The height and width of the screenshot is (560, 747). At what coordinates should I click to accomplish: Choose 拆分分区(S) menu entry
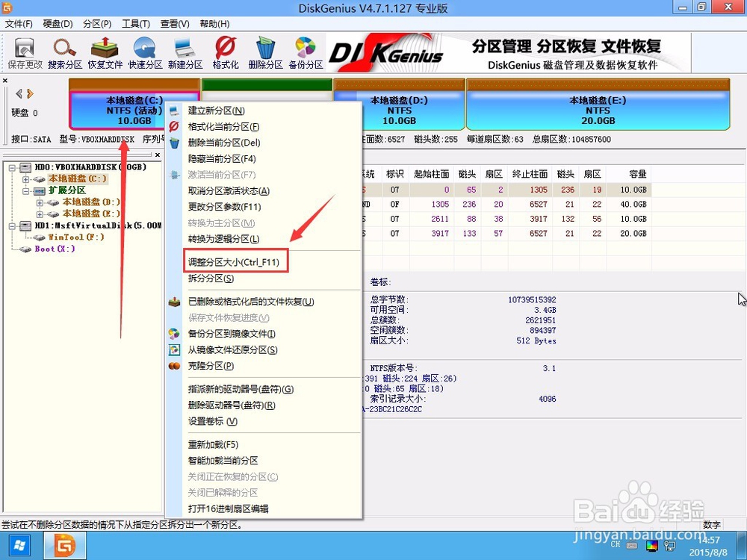point(211,278)
